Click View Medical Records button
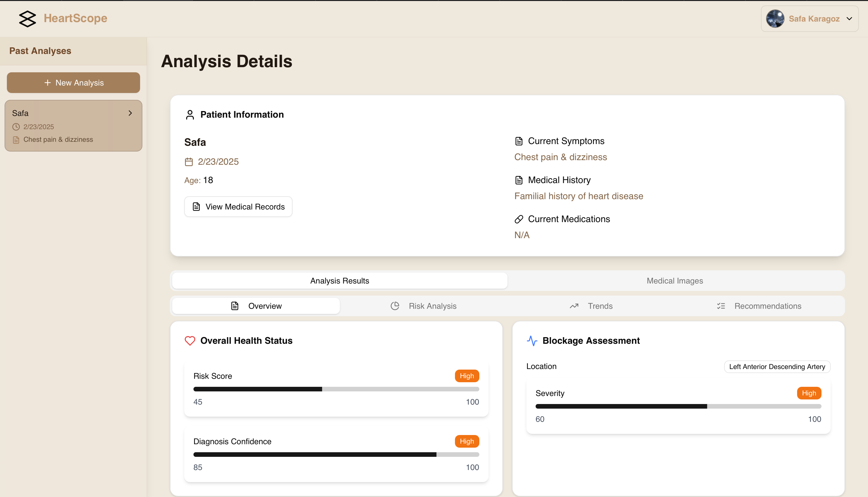The height and width of the screenshot is (497, 868). point(238,207)
